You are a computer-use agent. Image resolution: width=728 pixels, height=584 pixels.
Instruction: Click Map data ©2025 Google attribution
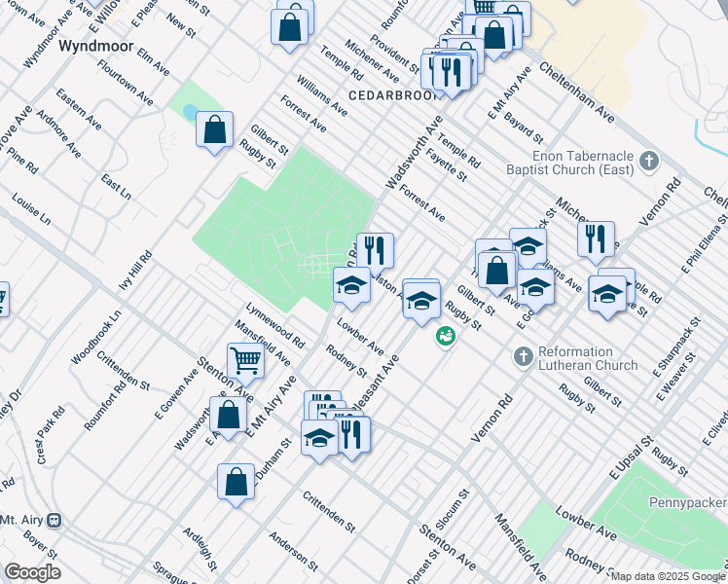click(669, 577)
